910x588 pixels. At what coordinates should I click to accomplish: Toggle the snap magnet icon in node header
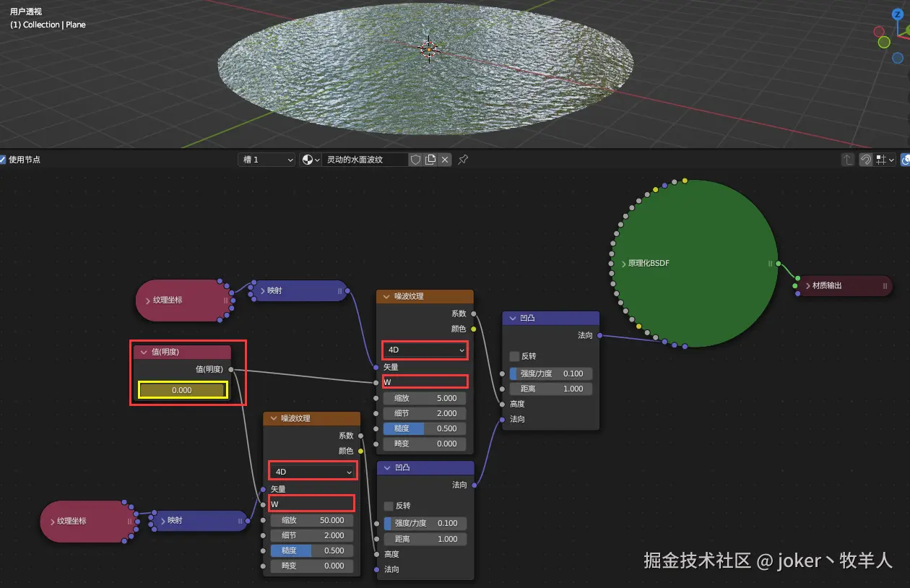click(x=865, y=160)
